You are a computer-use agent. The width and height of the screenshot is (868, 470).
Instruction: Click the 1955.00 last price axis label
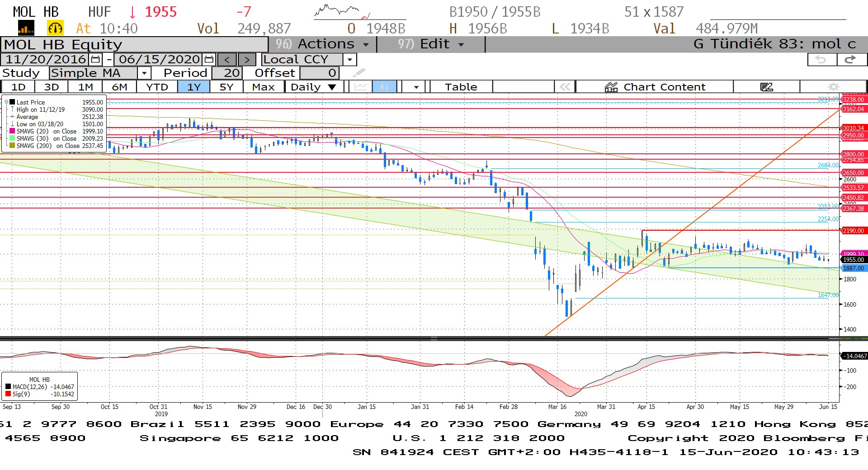click(853, 260)
